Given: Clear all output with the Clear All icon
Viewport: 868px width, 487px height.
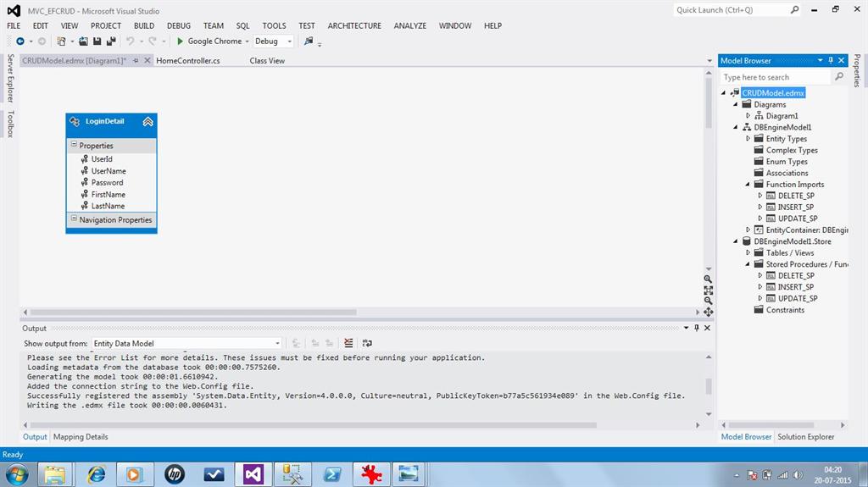Looking at the screenshot, I should (348, 343).
